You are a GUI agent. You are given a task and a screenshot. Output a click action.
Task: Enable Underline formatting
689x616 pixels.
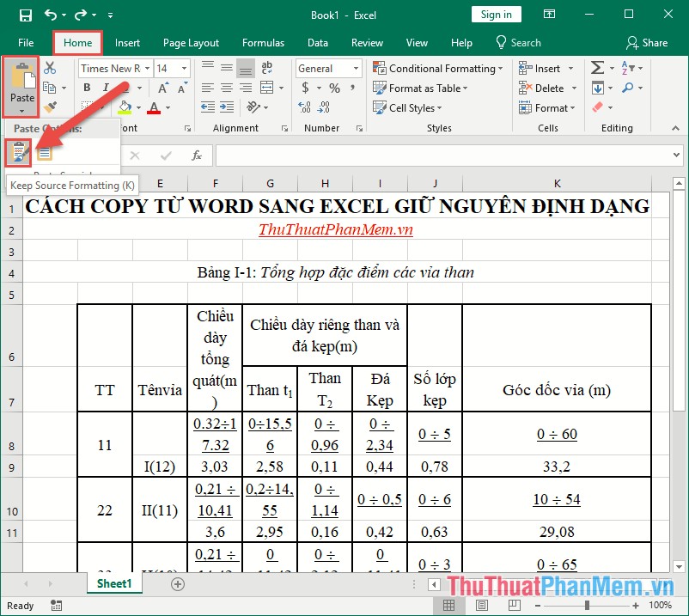coord(126,88)
